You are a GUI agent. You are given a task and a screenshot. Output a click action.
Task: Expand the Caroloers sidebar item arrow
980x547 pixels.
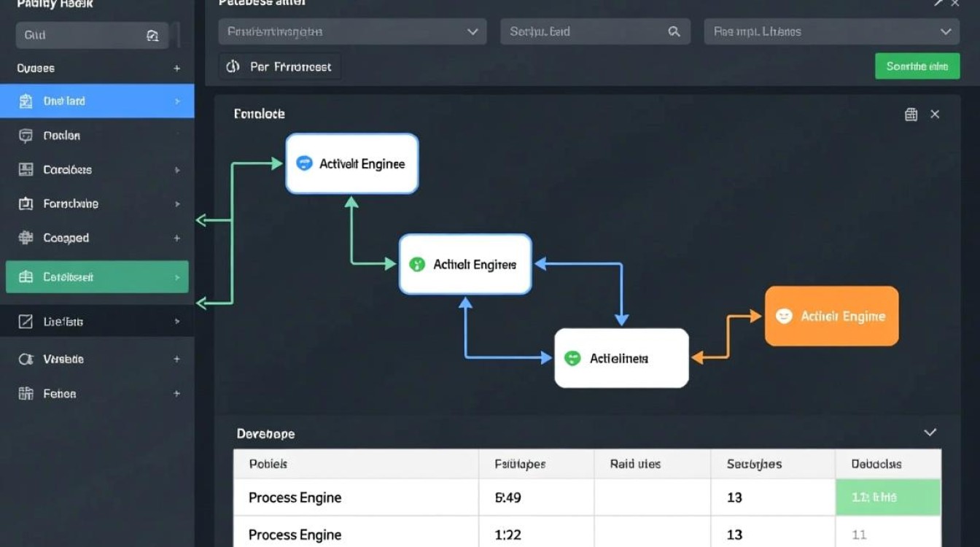coord(176,170)
